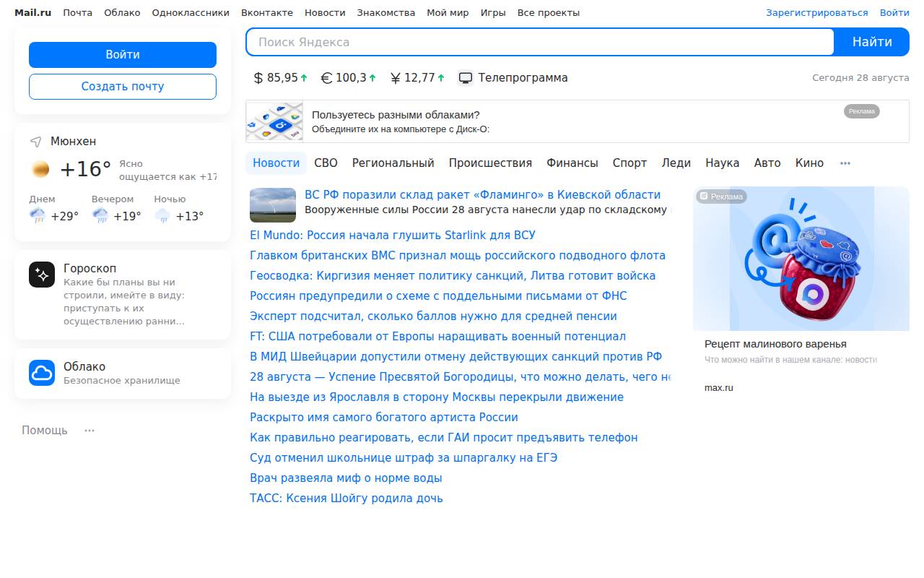Open МИД Швейцарии sanctions headline
Image resolution: width=924 pixels, height=578 pixels.
(x=456, y=357)
